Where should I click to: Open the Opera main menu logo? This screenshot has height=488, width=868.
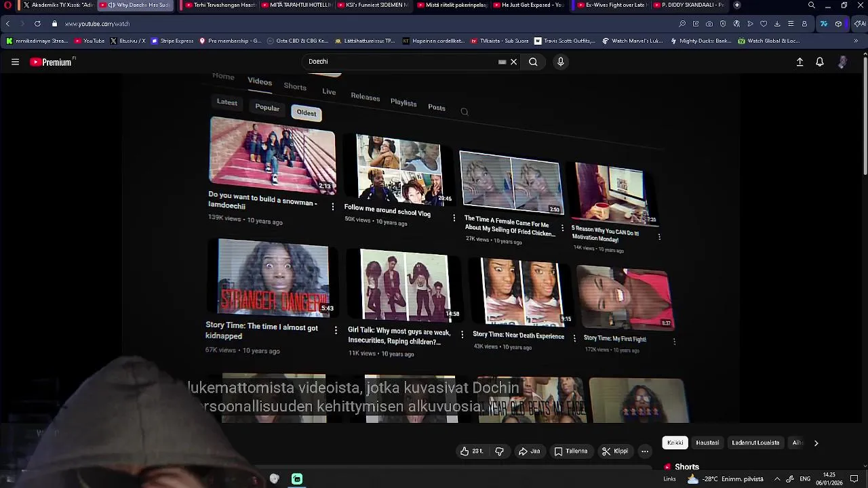click(7, 5)
